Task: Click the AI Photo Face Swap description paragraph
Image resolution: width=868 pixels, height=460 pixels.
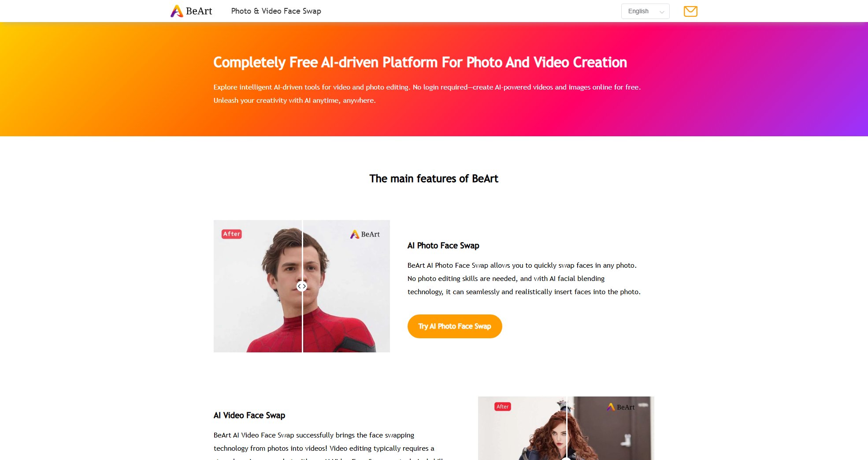Action: click(524, 279)
